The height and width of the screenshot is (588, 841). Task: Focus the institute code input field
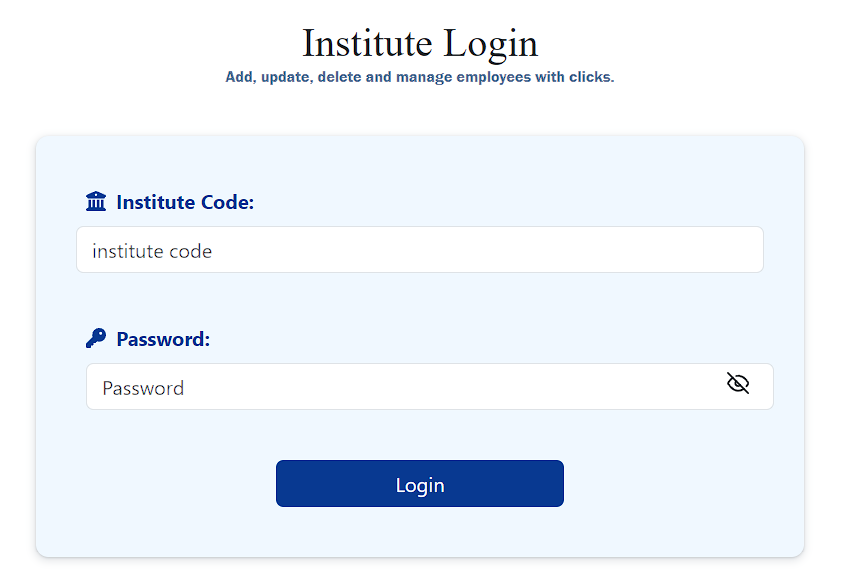click(x=420, y=249)
